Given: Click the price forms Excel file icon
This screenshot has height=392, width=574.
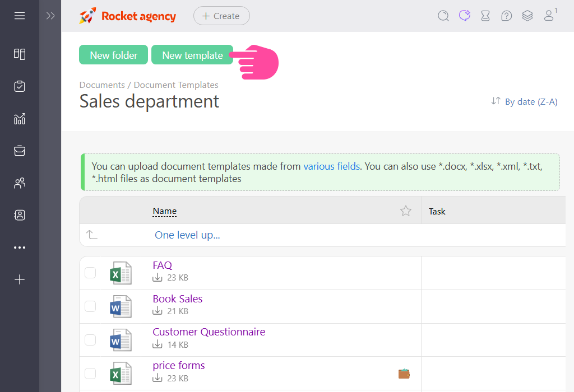Looking at the screenshot, I should pos(121,374).
